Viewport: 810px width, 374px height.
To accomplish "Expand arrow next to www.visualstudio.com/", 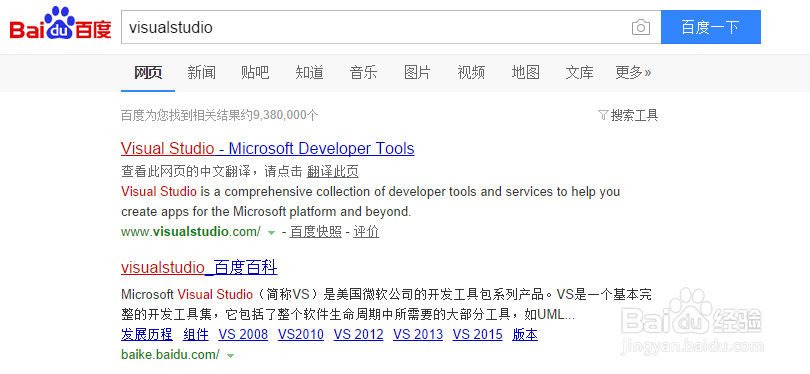I will tap(271, 233).
